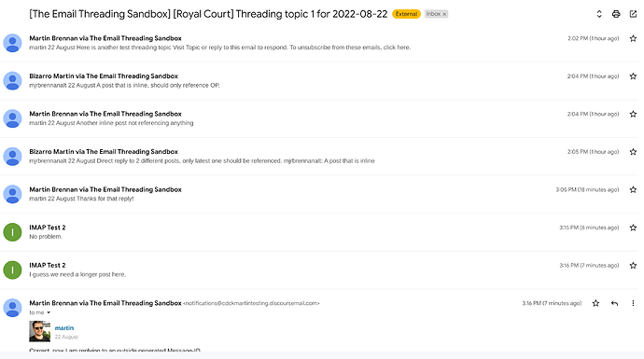Click avatar of 2:02 PM Martin Brennan message
This screenshot has height=359, width=644.
tap(12, 43)
